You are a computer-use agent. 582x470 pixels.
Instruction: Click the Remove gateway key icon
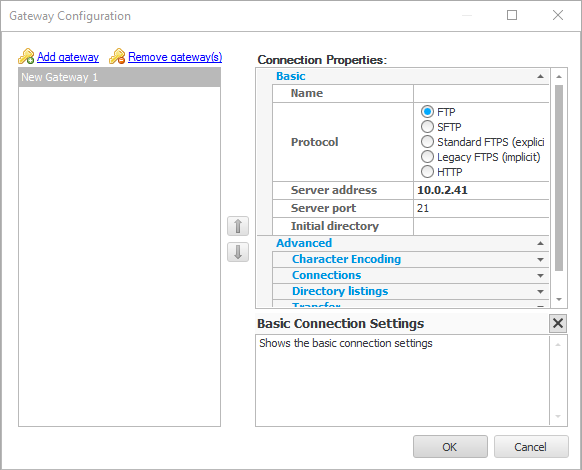(117, 57)
